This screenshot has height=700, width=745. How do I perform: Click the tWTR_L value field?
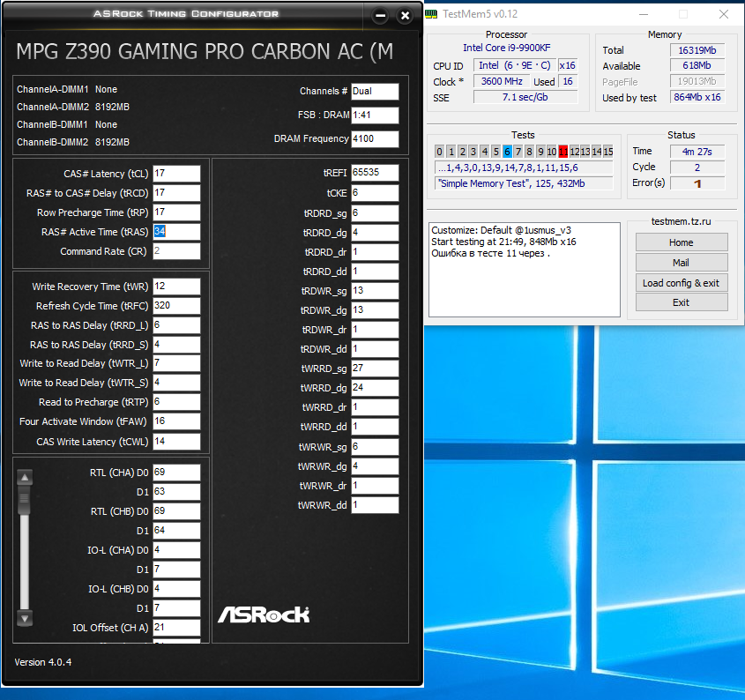[x=176, y=363]
